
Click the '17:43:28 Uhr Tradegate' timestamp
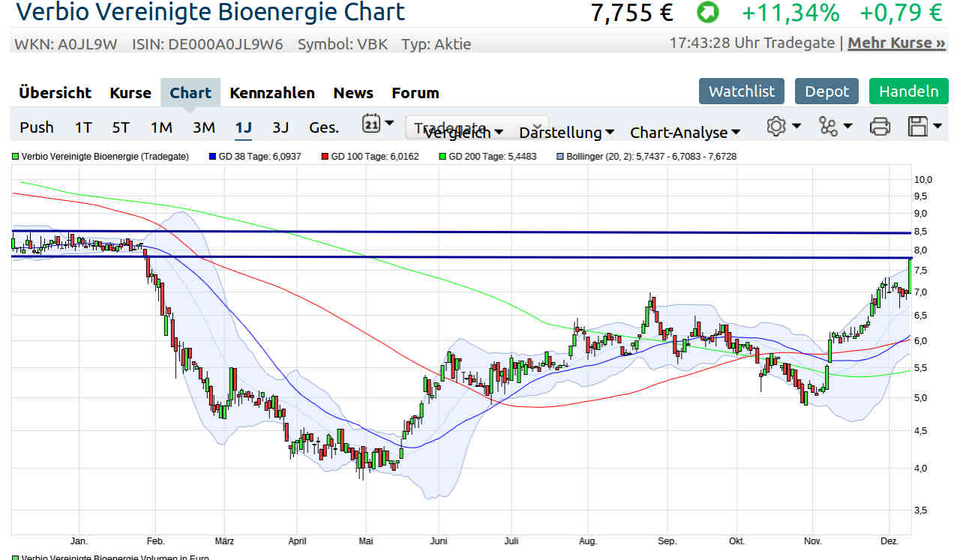(754, 43)
